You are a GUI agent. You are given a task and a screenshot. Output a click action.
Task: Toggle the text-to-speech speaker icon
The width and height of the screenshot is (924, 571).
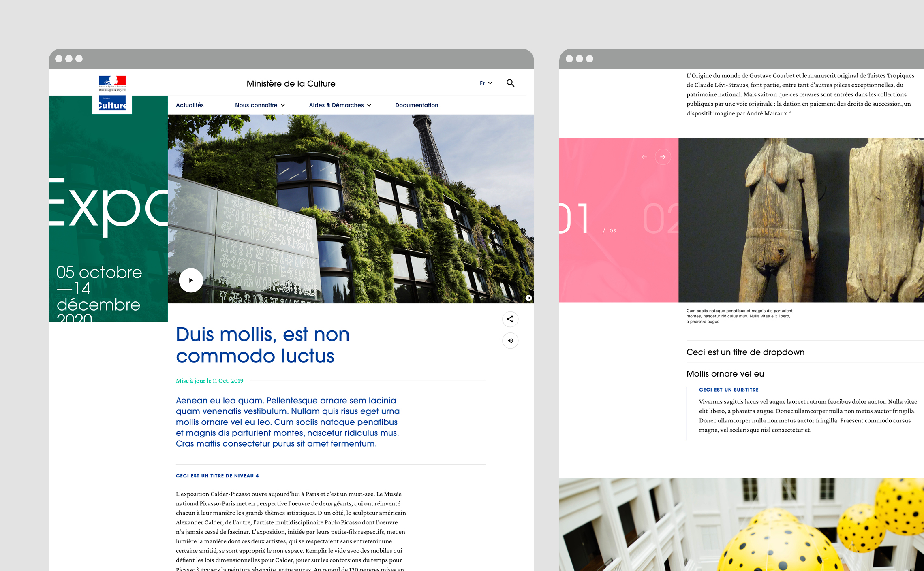coord(510,341)
